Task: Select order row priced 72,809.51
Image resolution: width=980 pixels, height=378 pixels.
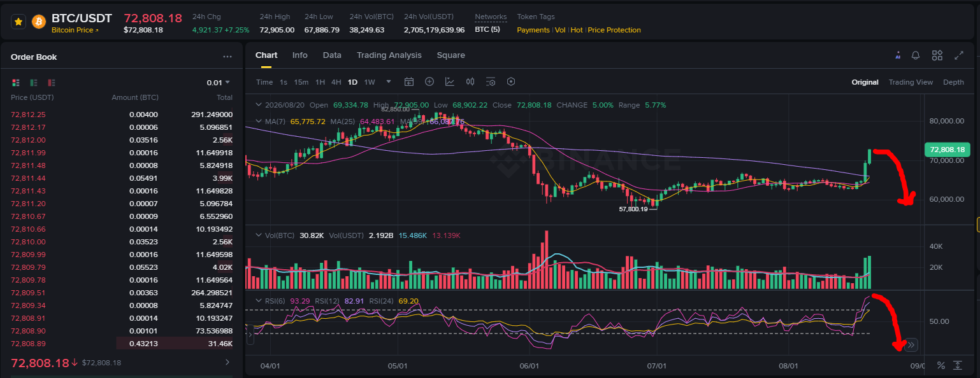Action: 122,293
